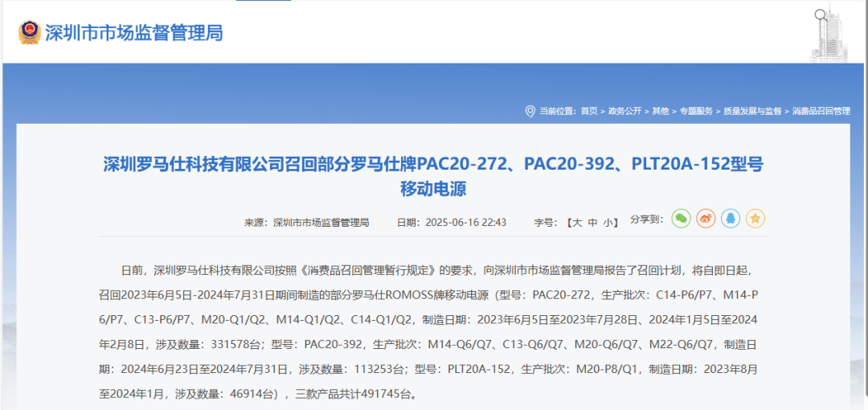Click the 分享到 label
Viewport: 868px width, 410px height.
click(x=646, y=219)
